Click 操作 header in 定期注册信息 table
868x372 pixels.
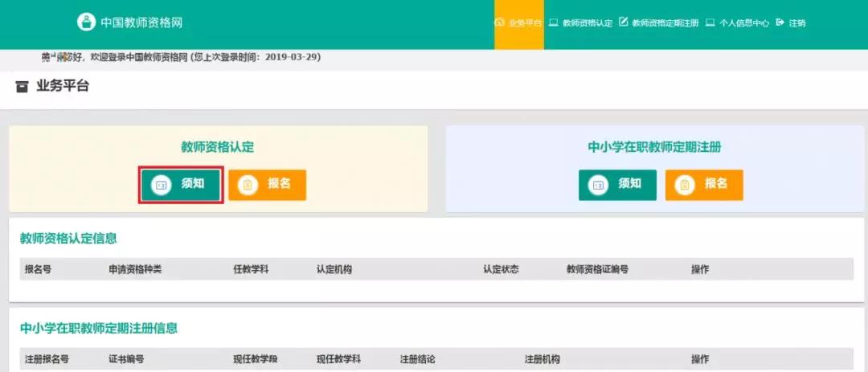point(700,359)
